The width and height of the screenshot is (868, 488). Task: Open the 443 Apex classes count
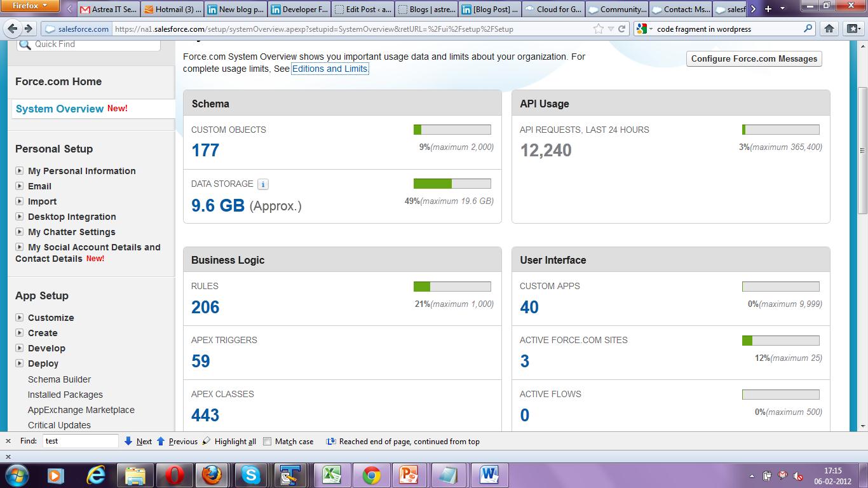[205, 416]
